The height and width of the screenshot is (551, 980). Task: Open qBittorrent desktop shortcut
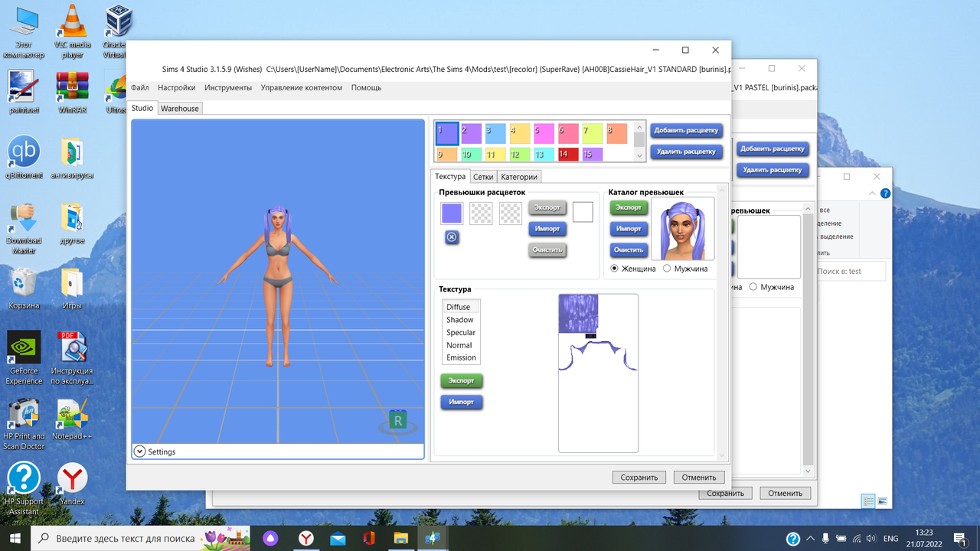click(24, 157)
